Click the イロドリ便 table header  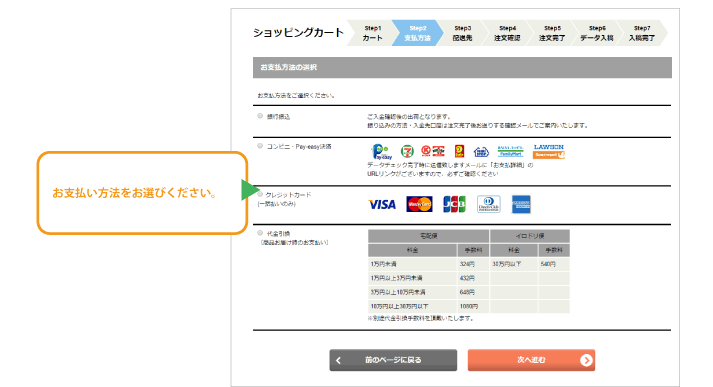coord(530,236)
